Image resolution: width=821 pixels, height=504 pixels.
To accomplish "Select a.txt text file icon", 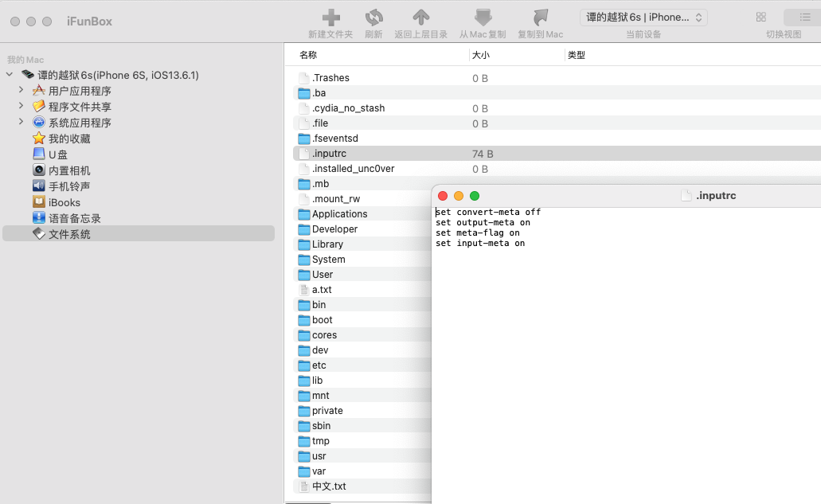I will click(303, 290).
